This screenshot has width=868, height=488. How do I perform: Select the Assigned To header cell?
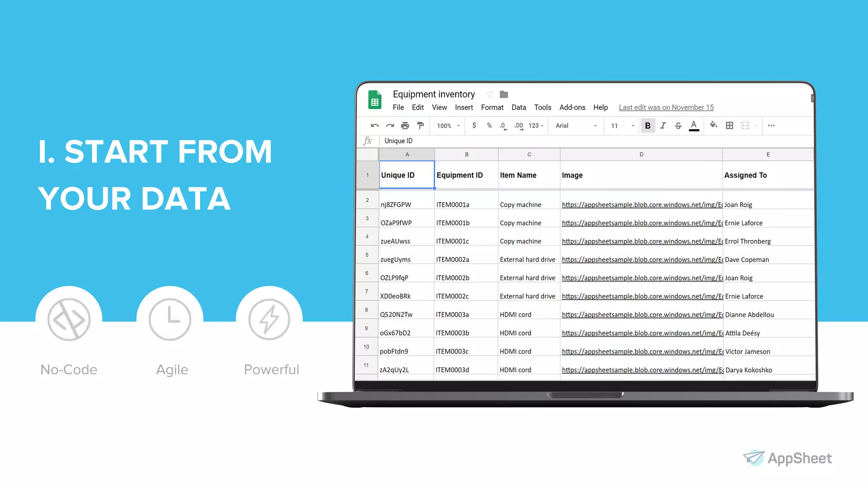click(x=768, y=175)
